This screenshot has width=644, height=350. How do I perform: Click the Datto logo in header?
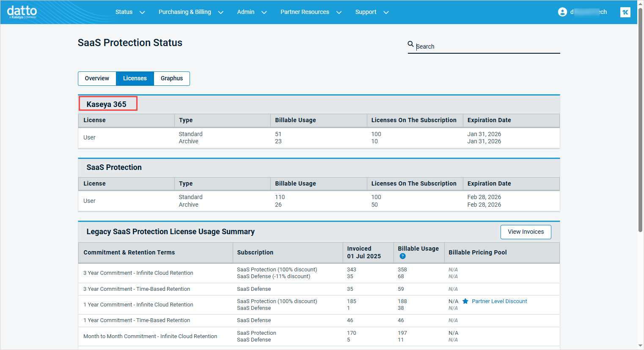(x=22, y=12)
